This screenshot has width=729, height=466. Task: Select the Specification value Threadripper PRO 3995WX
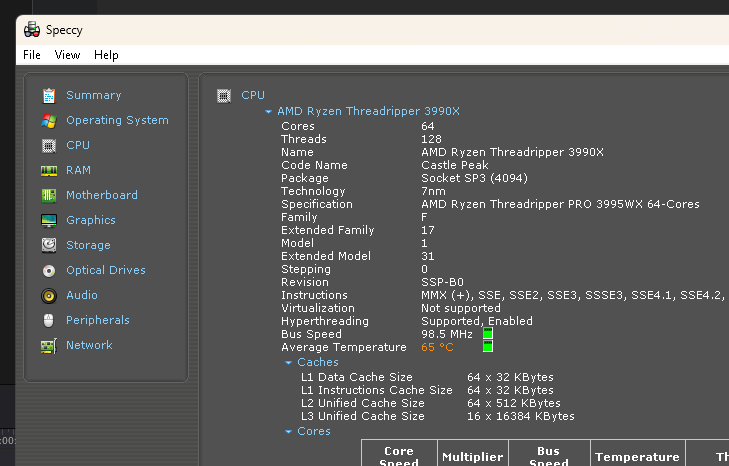pos(560,204)
